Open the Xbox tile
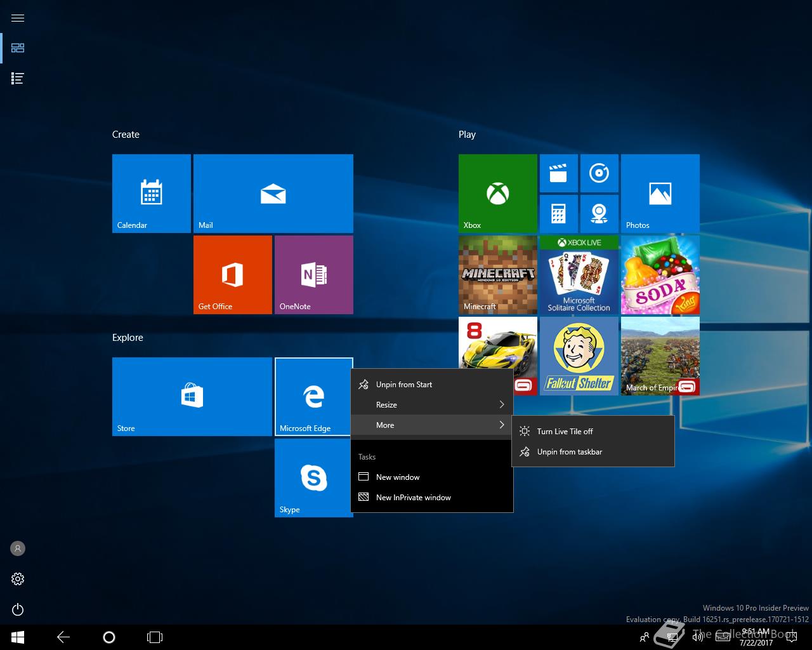The height and width of the screenshot is (650, 812). tap(498, 194)
